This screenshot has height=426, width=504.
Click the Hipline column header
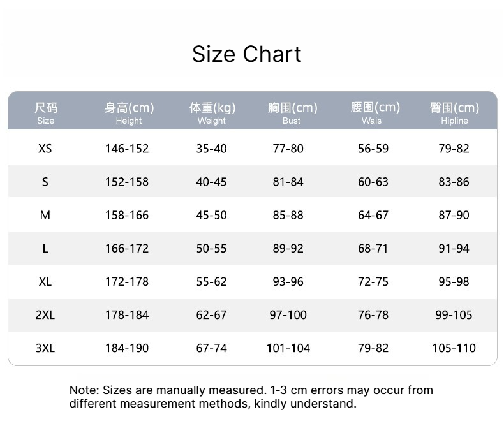pyautogui.click(x=454, y=113)
